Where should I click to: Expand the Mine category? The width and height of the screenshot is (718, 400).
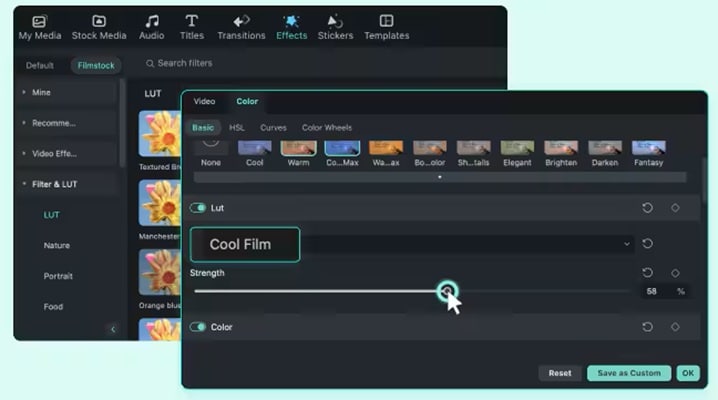coord(66,92)
